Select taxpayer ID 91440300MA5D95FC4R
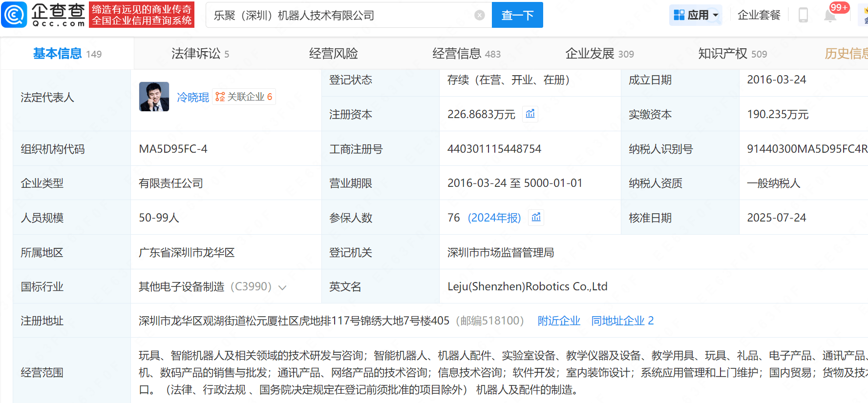868x403 pixels. click(x=807, y=149)
